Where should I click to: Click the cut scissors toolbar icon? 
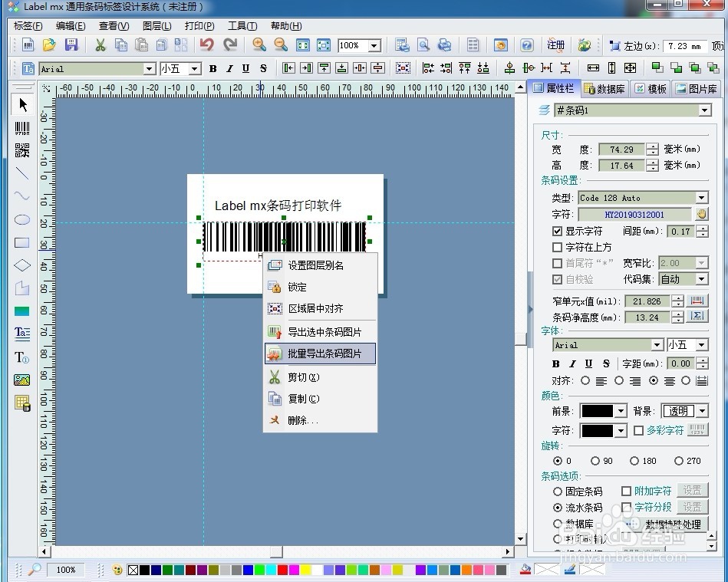(100, 45)
